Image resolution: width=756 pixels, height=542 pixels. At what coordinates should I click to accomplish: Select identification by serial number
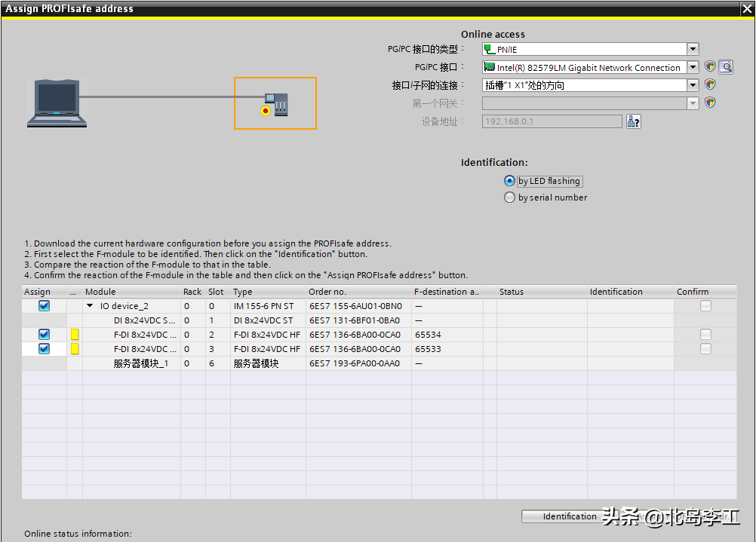pos(510,198)
